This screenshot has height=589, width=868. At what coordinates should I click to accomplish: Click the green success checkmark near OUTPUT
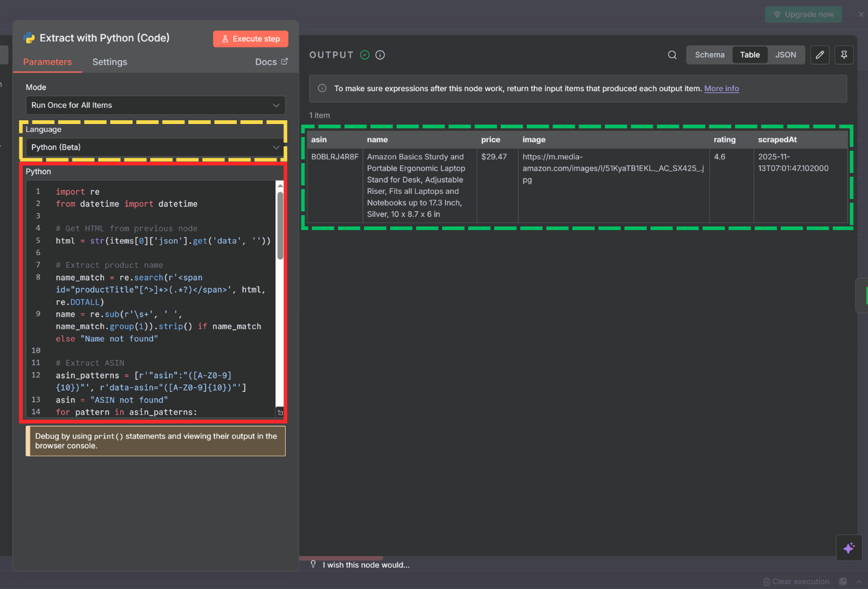point(365,55)
